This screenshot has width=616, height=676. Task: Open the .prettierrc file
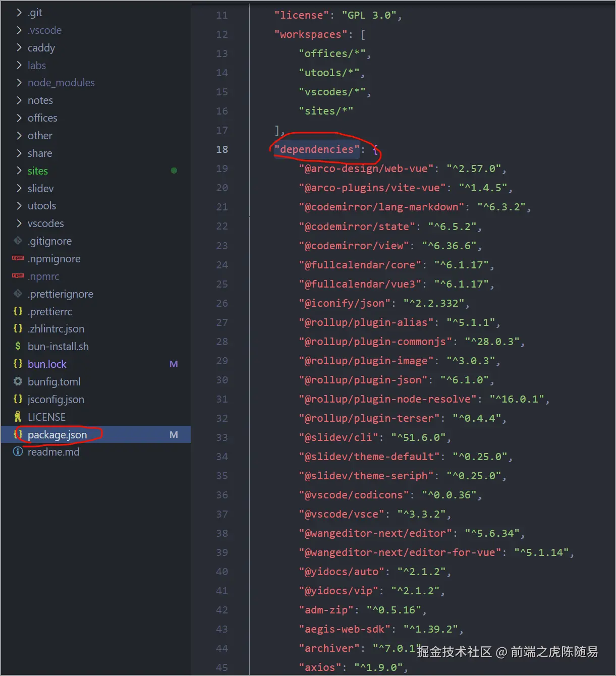50,311
